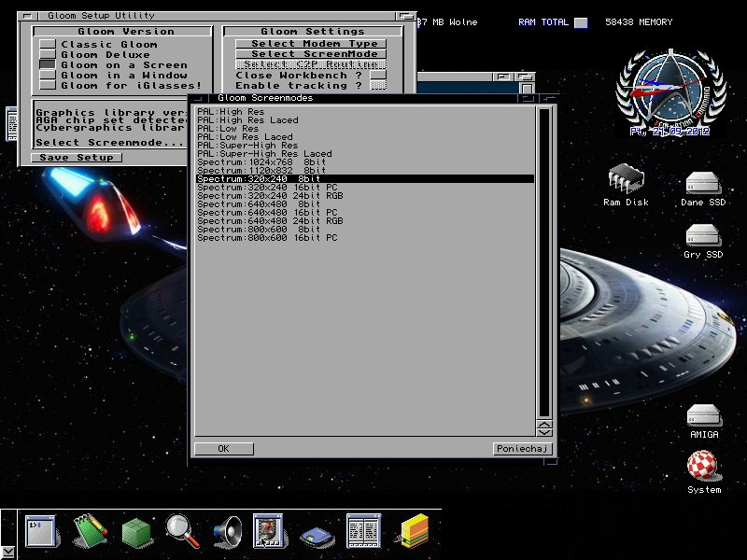This screenshot has width=747, height=560.
Task: Select Gloom Deluxe version option
Action: coord(48,54)
